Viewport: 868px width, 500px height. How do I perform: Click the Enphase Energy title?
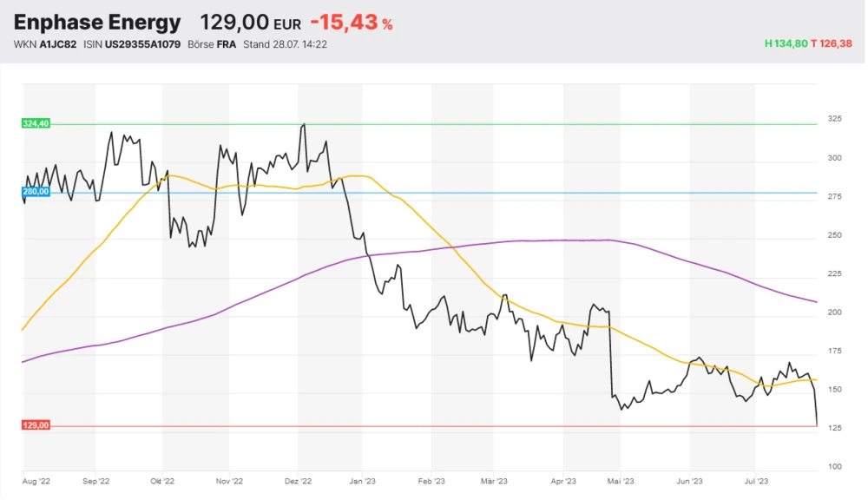pos(97,23)
